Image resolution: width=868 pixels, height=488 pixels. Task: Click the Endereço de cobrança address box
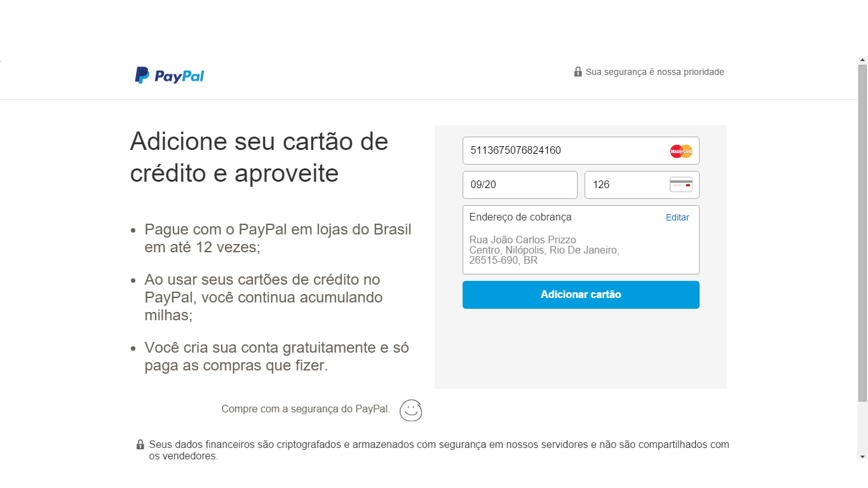point(581,240)
